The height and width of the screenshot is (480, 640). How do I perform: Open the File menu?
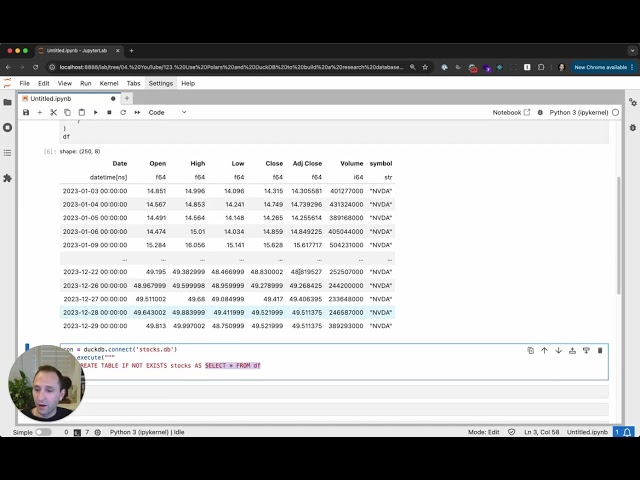[24, 83]
